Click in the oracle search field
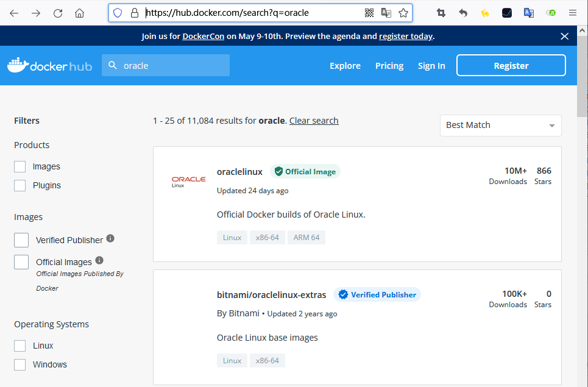 [166, 65]
